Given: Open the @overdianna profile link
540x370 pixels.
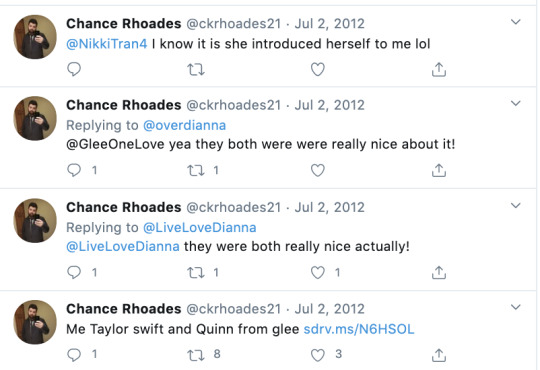Looking at the screenshot, I should pyautogui.click(x=184, y=125).
